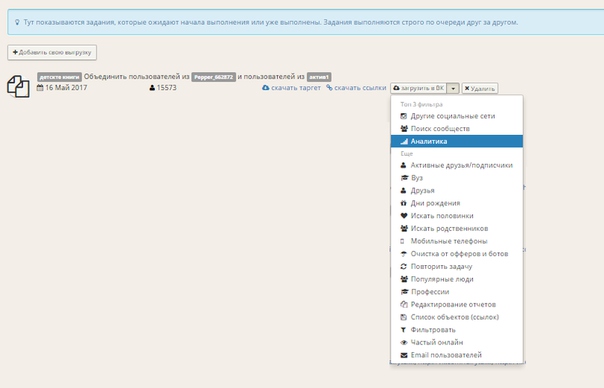Click the chart icon beside Аналитика

coord(404,141)
